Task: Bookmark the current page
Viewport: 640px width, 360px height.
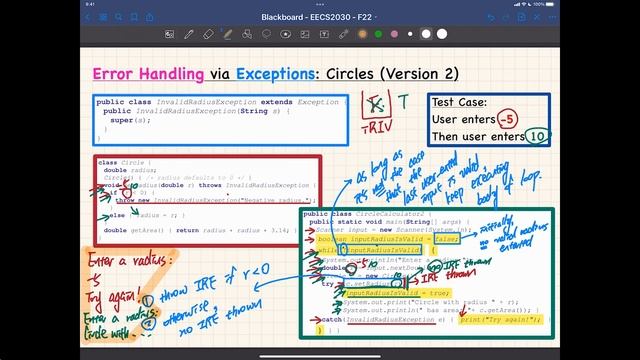Action: coord(134,17)
